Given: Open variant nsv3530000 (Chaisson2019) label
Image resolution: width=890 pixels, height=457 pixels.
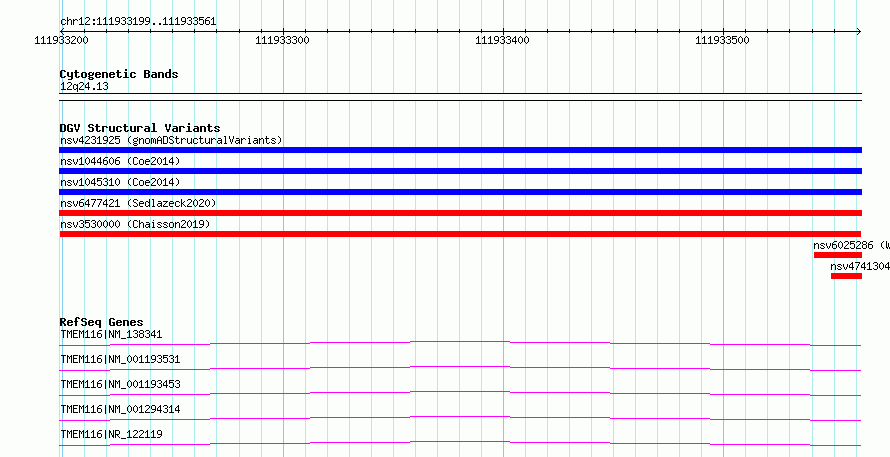Looking at the screenshot, I should click(x=135, y=224).
